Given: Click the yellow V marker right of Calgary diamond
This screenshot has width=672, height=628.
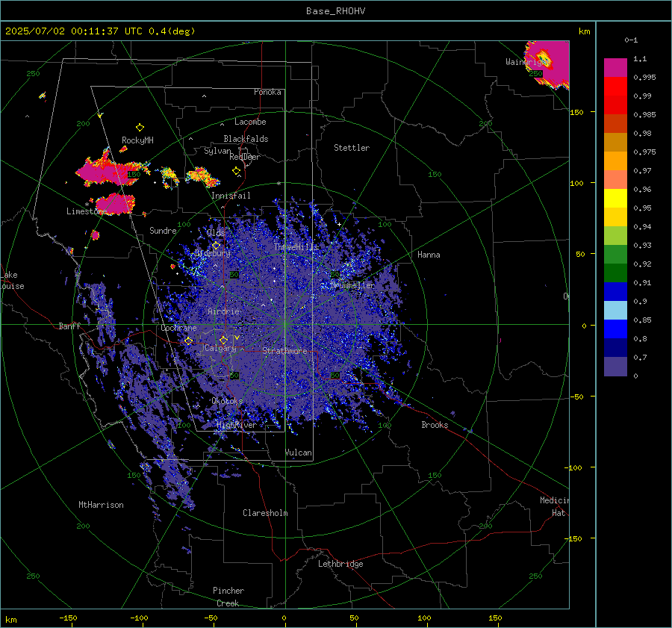Looking at the screenshot, I should click(x=237, y=338).
